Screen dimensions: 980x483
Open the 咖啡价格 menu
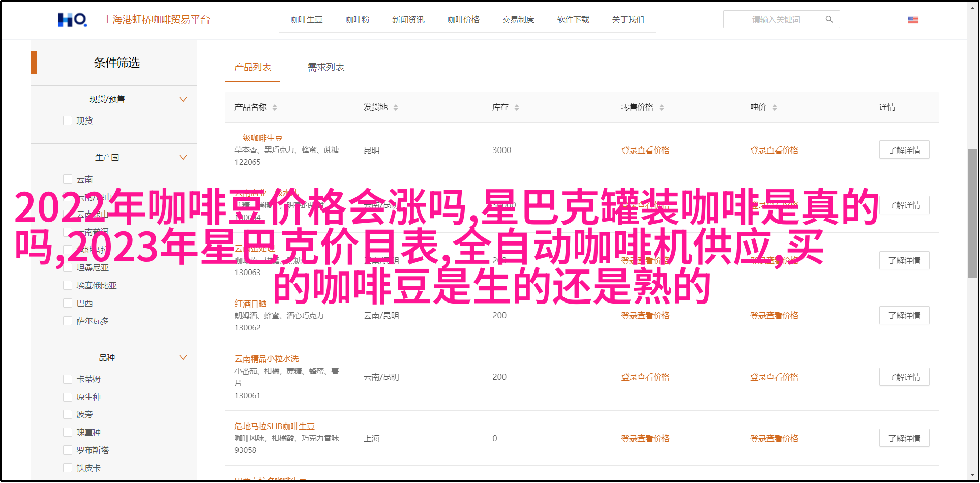pos(463,20)
